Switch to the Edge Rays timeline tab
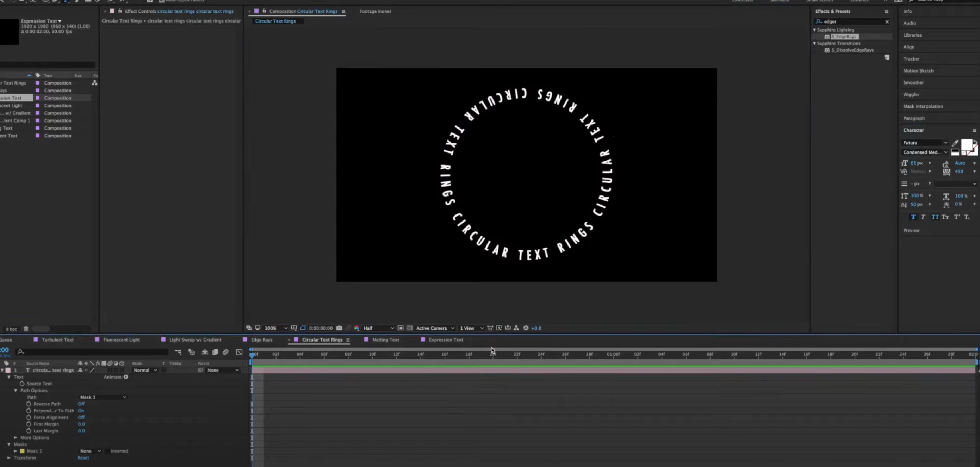This screenshot has height=467, width=980. tap(261, 340)
